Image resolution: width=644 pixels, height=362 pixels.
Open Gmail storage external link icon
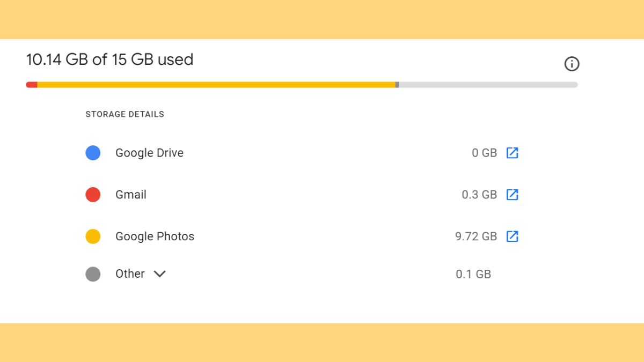(513, 194)
